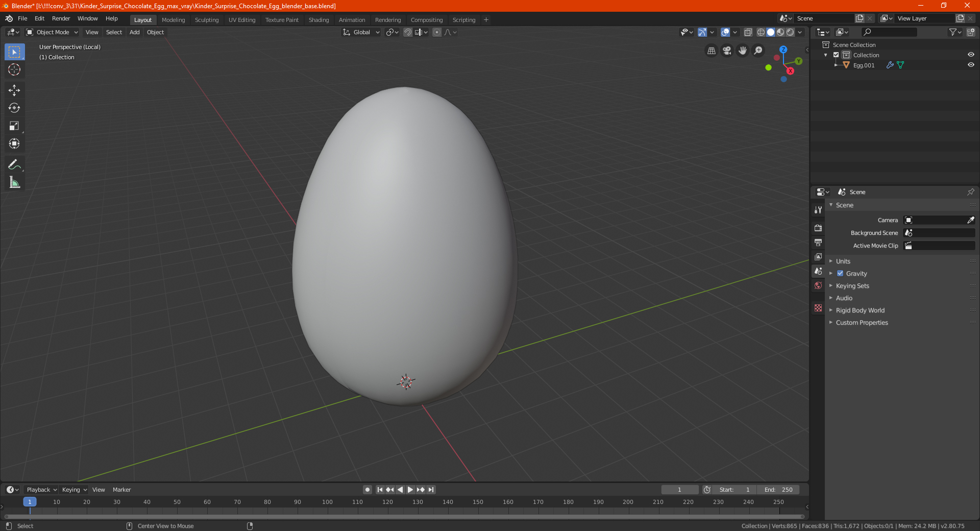
Task: Switch to wireframe viewport shading
Action: tap(761, 32)
